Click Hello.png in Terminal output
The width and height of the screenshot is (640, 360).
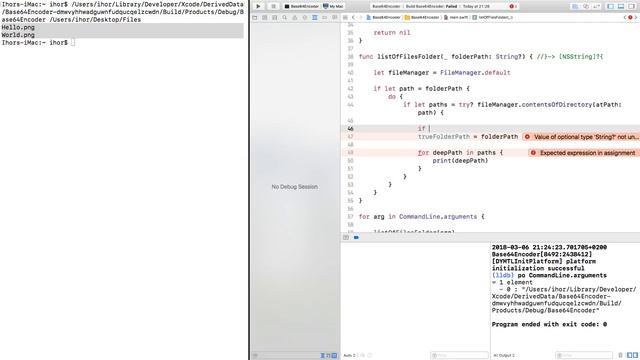click(x=18, y=27)
